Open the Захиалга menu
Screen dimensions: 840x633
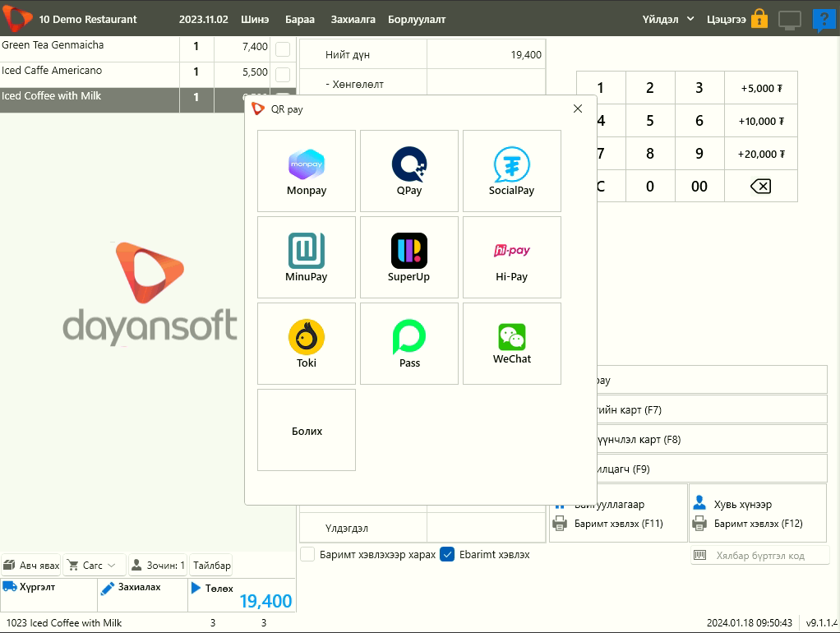click(x=353, y=19)
